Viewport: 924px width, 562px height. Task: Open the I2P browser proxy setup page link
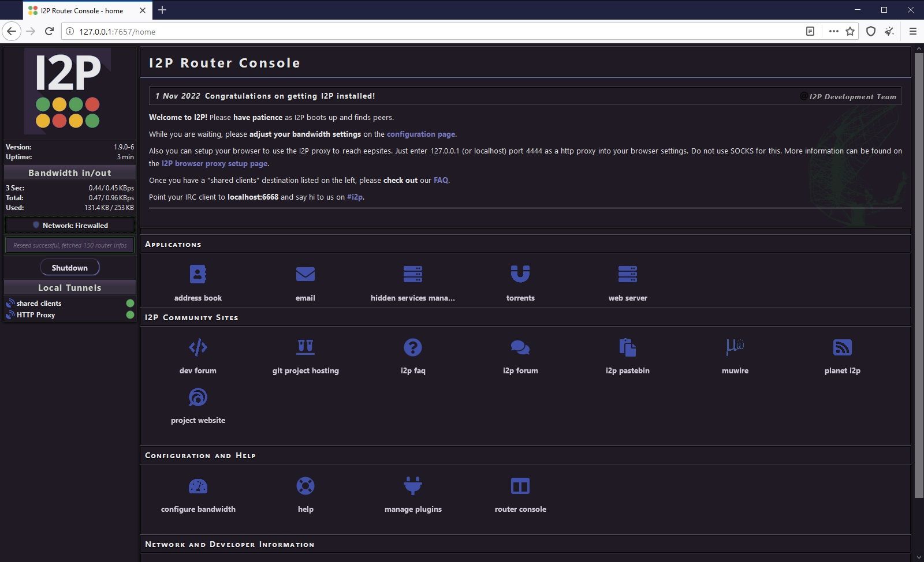(214, 163)
